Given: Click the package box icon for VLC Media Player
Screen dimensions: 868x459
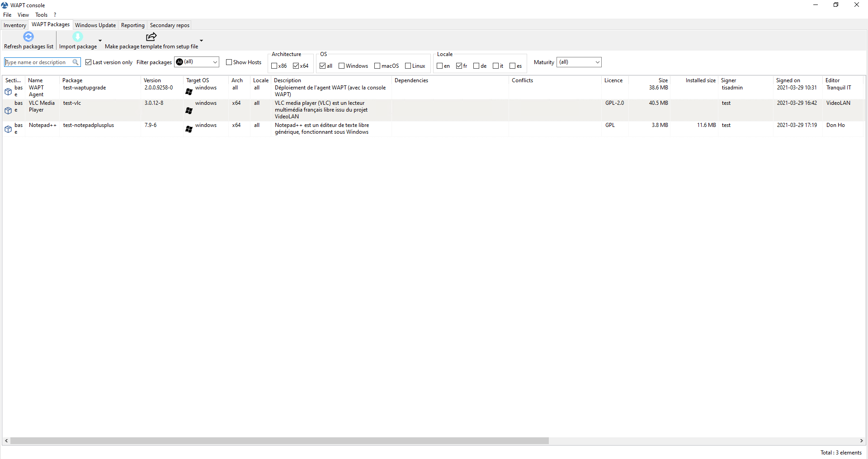Looking at the screenshot, I should pos(8,111).
